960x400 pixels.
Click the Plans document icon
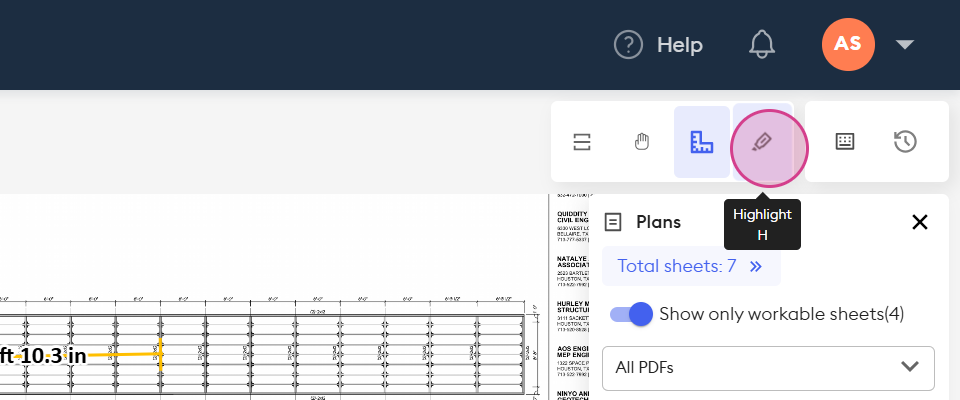tap(614, 222)
